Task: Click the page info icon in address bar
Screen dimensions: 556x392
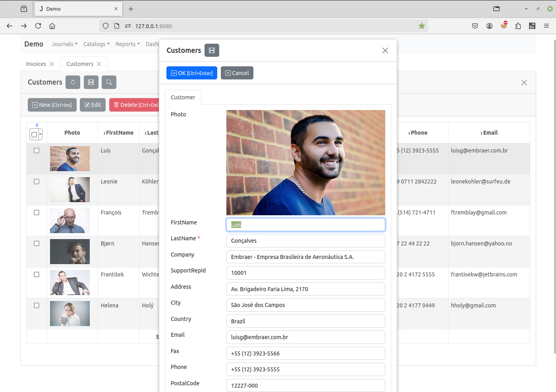Action: (x=117, y=26)
